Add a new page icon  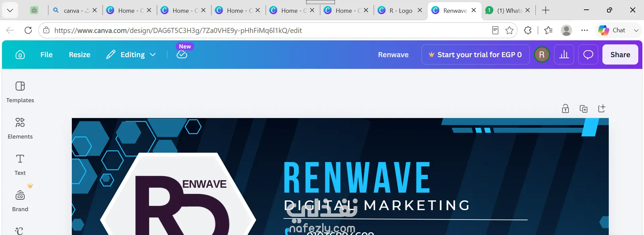[602, 108]
